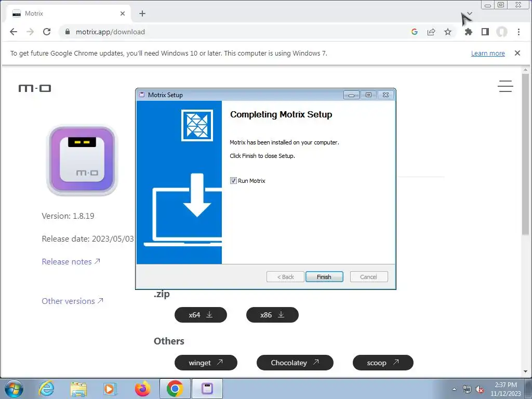Switch to Motrix Setup taskbar button
The width and height of the screenshot is (532, 399).
point(207,389)
